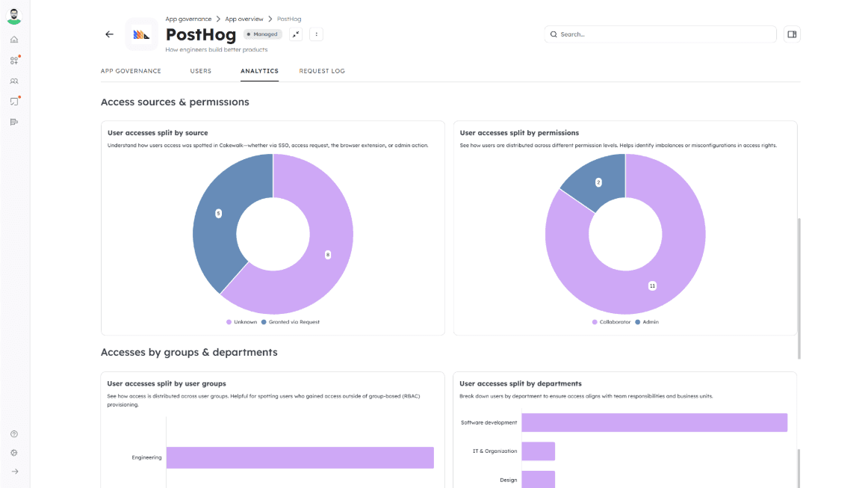Expand the sidebar with the bottom arrow
Screen dimensions: 868x488
point(14,472)
